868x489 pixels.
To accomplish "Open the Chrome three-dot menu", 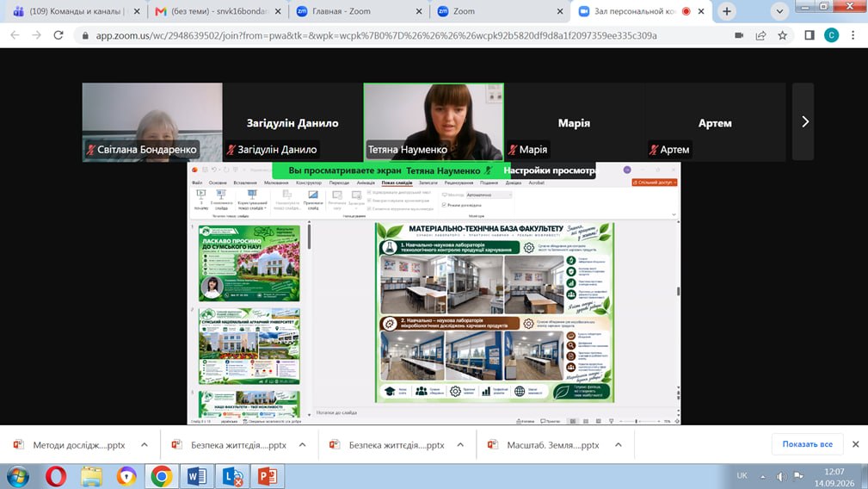I will [x=853, y=35].
